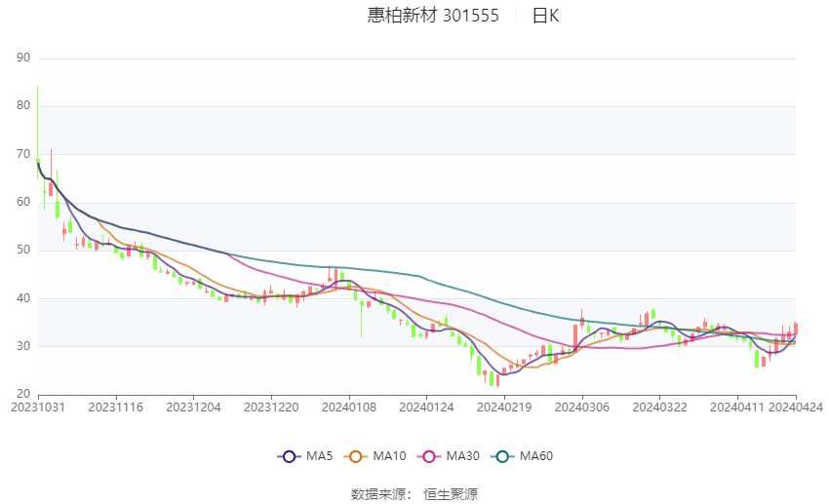The width and height of the screenshot is (829, 504).
Task: Click the pink MA30 legend marker circle
Action: click(x=429, y=456)
